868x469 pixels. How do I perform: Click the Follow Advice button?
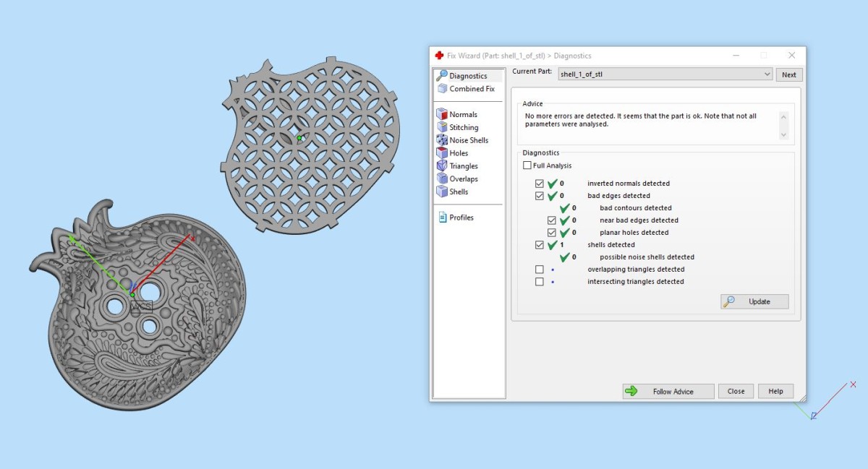click(x=668, y=392)
